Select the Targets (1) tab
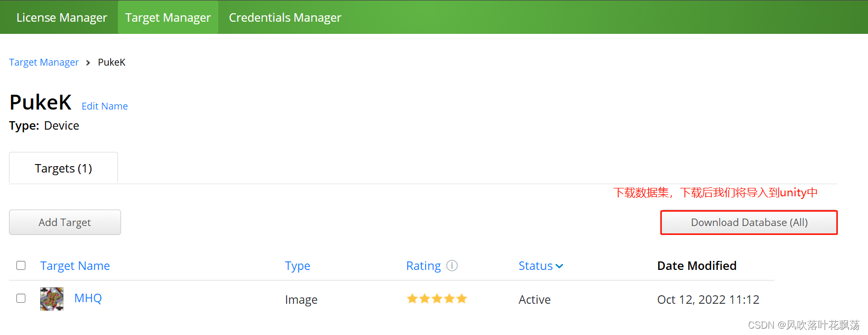Image resolution: width=868 pixels, height=335 pixels. (63, 168)
